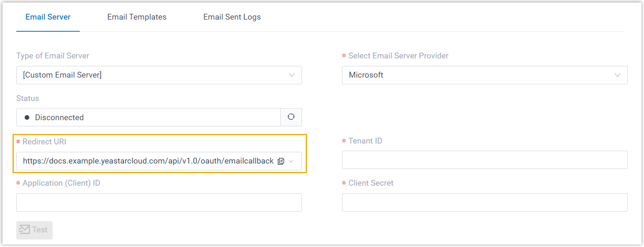
Task: Expand the Type of Email Server chevron
Action: 292,75
